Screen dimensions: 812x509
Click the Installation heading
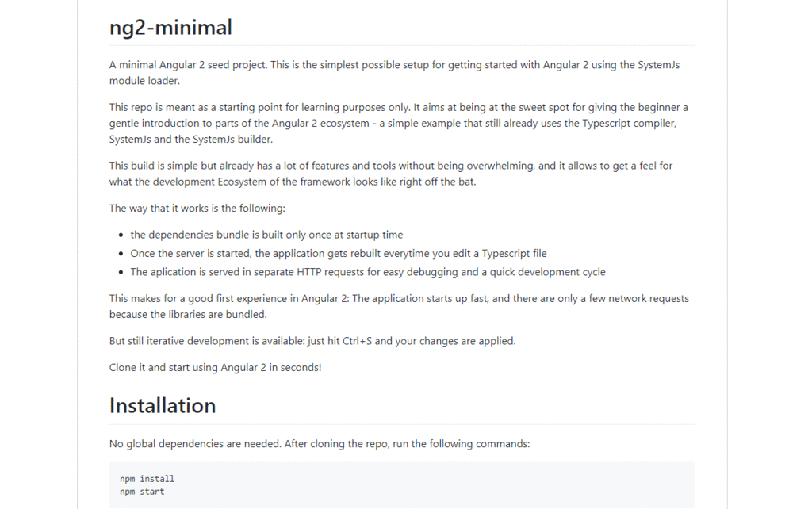162,405
